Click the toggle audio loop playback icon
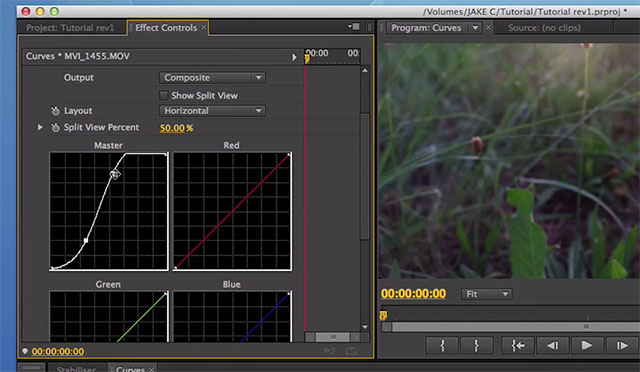This screenshot has height=372, width=640. (x=329, y=351)
